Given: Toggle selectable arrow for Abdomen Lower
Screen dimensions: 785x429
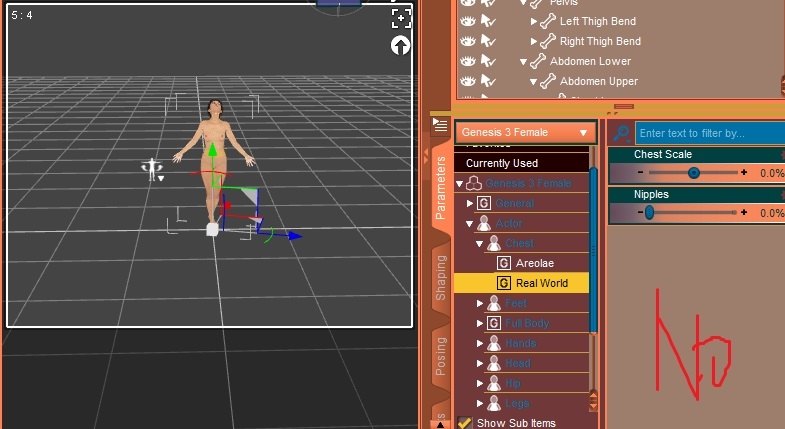Looking at the screenshot, I should pyautogui.click(x=487, y=61).
